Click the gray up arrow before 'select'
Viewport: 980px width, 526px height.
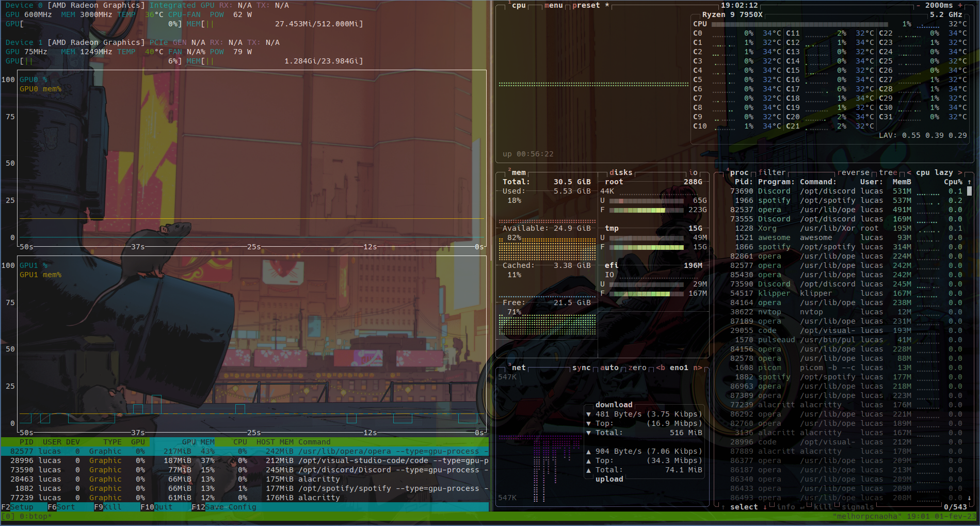click(723, 507)
